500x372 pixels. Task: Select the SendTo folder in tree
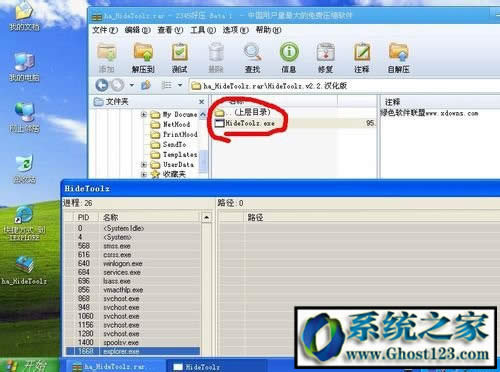click(x=168, y=145)
